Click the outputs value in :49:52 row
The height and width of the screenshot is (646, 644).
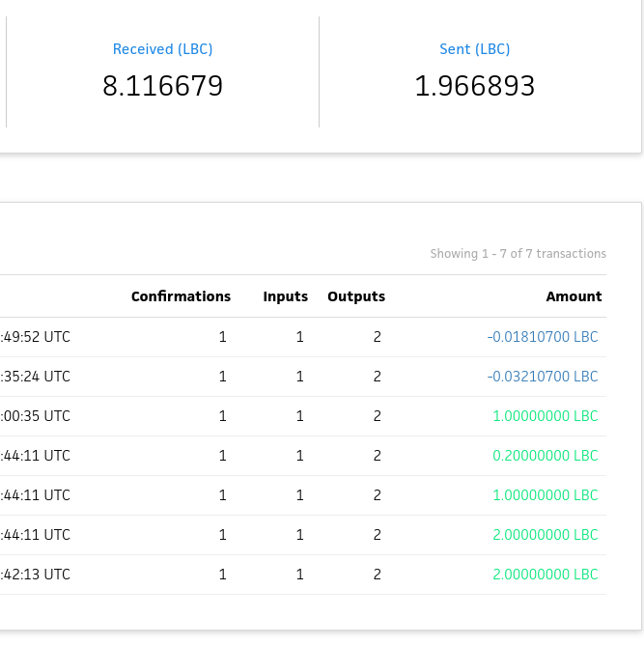(377, 337)
